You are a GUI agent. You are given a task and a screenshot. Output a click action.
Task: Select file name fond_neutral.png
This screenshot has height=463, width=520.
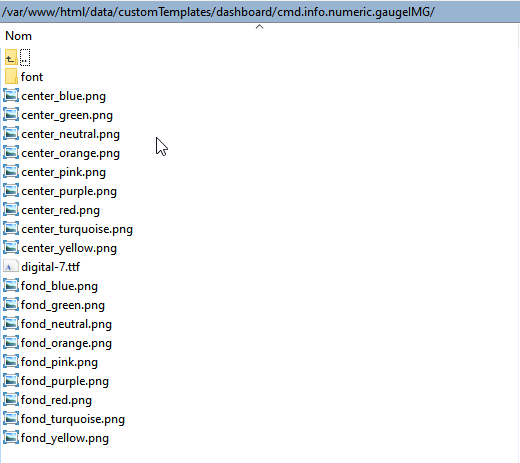click(66, 324)
